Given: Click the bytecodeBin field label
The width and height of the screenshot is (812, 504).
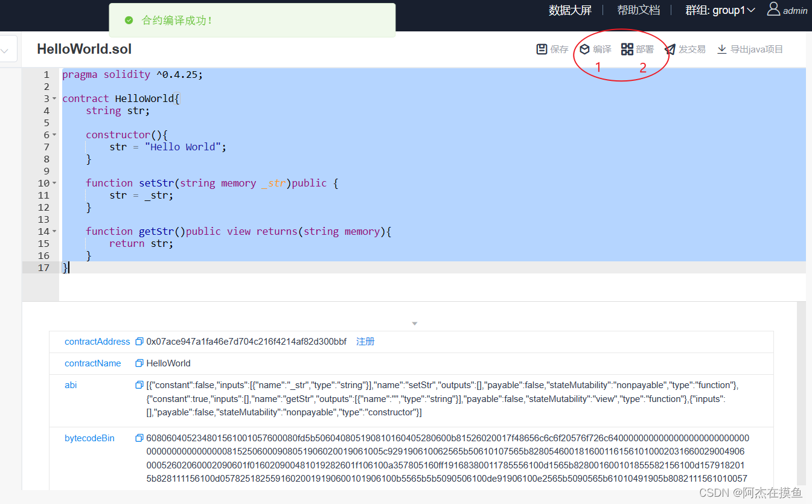Looking at the screenshot, I should point(89,438).
